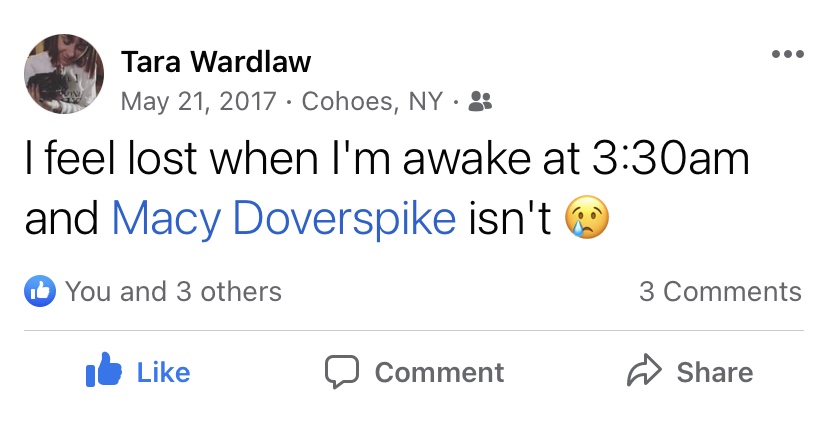Image resolution: width=828 pixels, height=434 pixels.
Task: Click the word "isn't" in the post
Action: click(510, 219)
